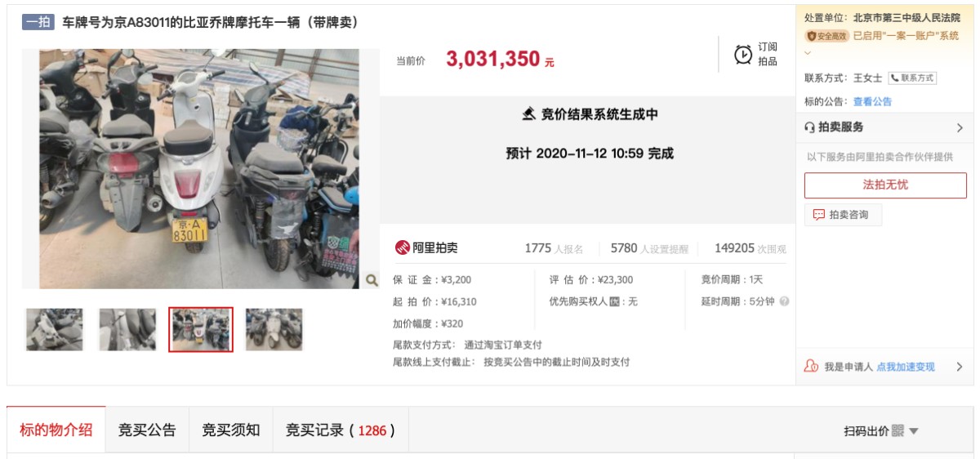Image resolution: width=980 pixels, height=459 pixels.
Task: Click the 阿里拍卖 logo icon
Action: pyautogui.click(x=402, y=248)
